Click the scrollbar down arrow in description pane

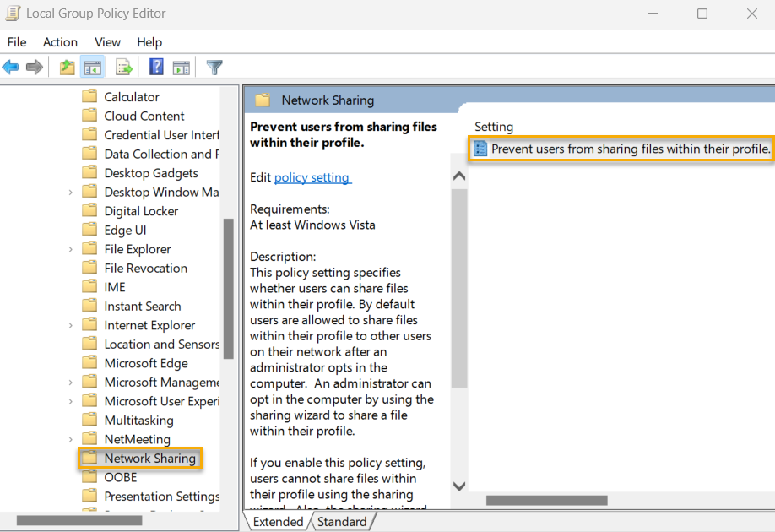tap(458, 486)
